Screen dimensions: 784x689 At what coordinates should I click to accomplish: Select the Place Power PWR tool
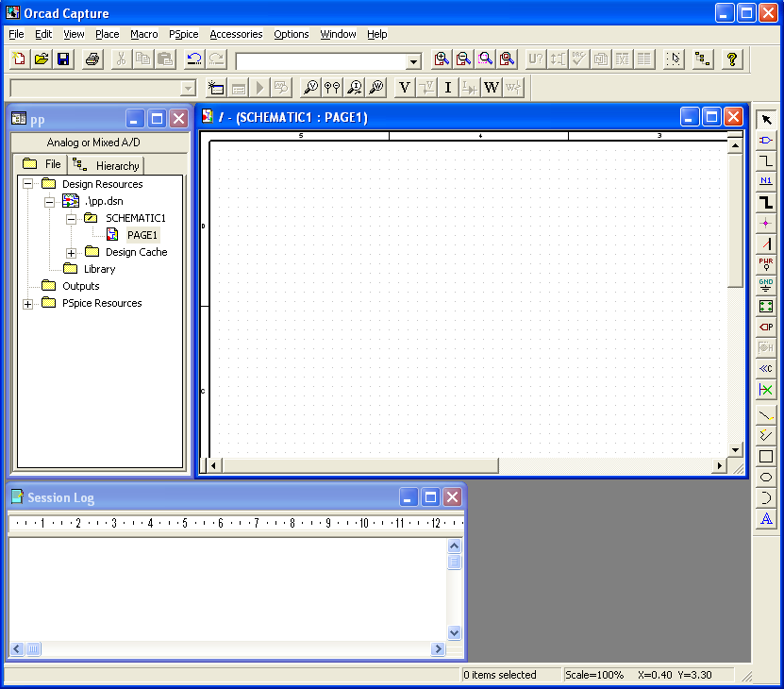pos(766,264)
